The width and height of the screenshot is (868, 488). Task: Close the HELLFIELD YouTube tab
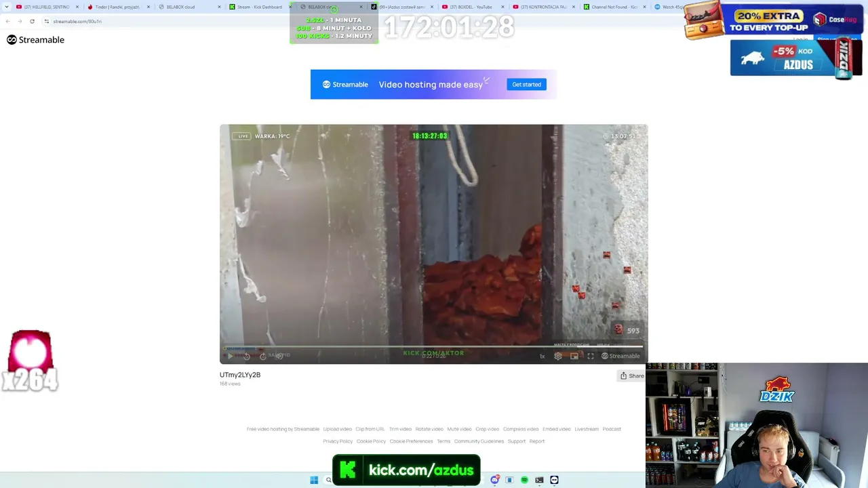[77, 7]
